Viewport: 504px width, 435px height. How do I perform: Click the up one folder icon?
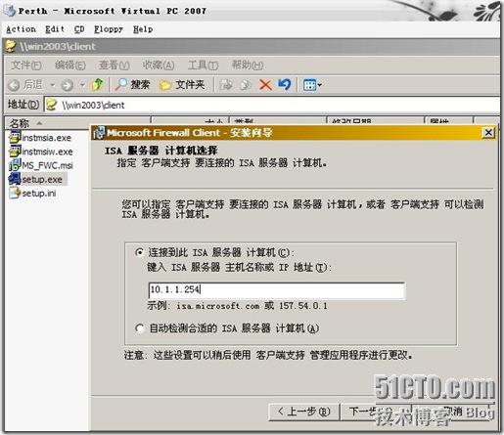pos(97,85)
